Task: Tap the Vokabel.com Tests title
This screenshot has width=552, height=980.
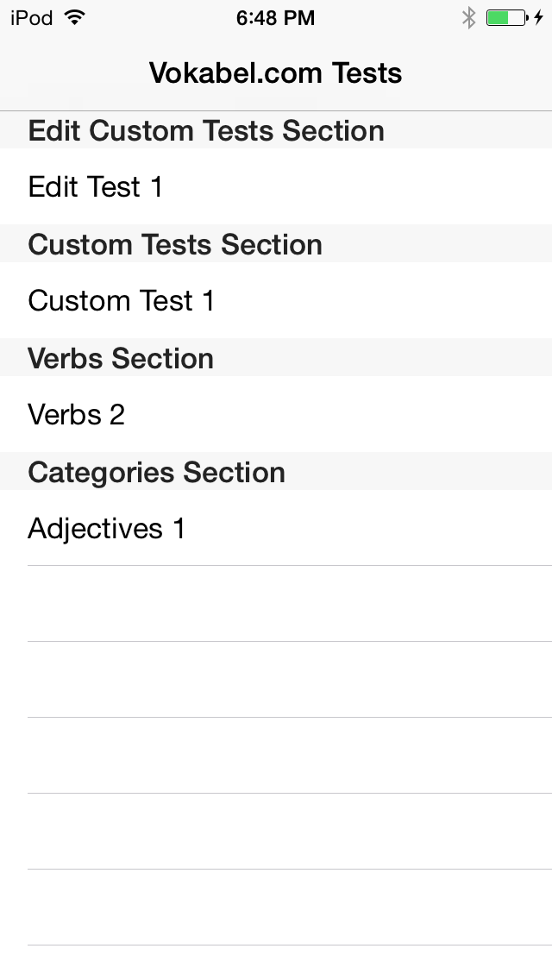Action: pyautogui.click(x=276, y=73)
